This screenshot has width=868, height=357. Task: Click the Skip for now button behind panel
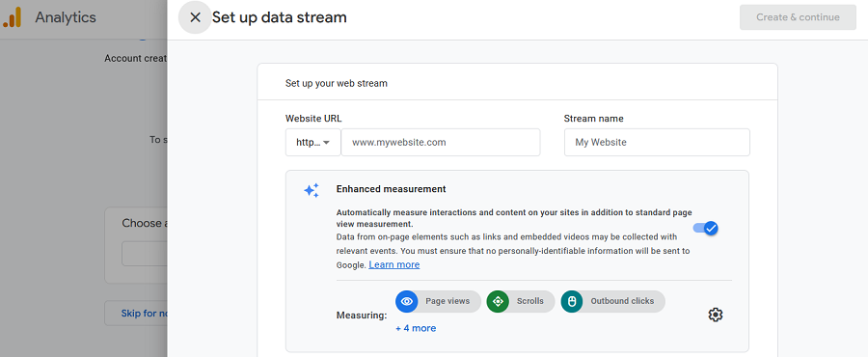136,314
